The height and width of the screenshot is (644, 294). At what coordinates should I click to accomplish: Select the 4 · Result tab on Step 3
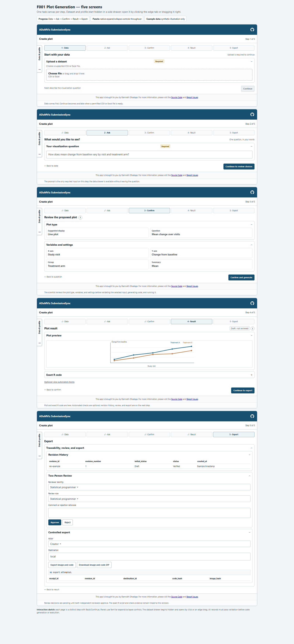click(x=191, y=210)
